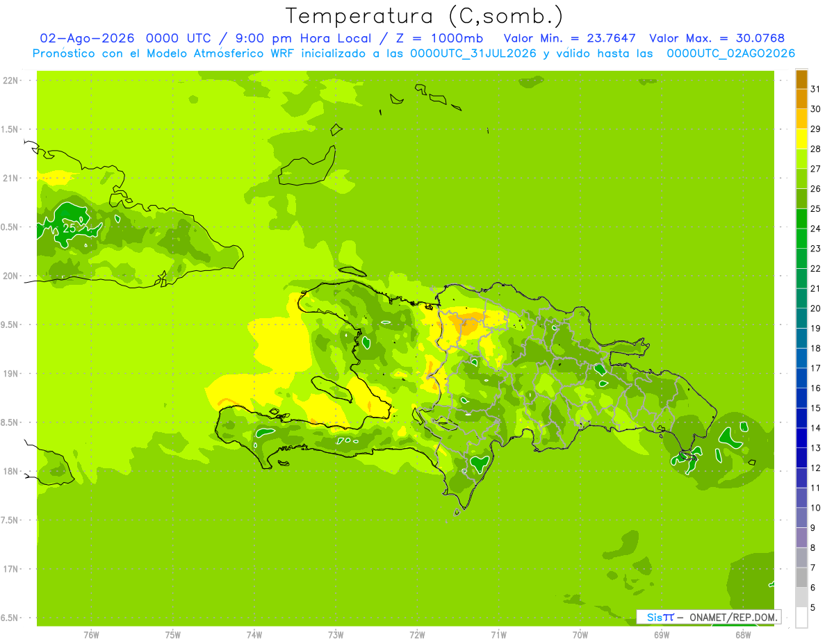
Task: Click the dark orange legend band above 31
Action: (x=801, y=79)
